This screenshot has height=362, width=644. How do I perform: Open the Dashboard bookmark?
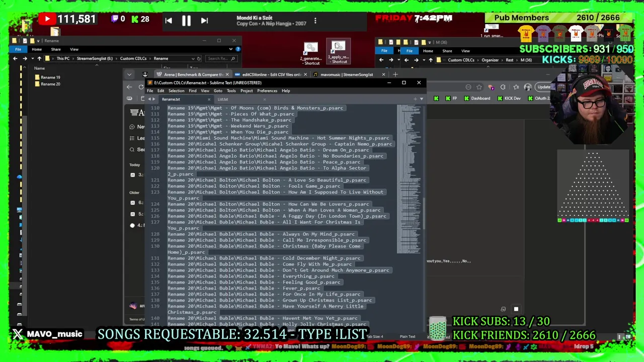[x=476, y=98]
